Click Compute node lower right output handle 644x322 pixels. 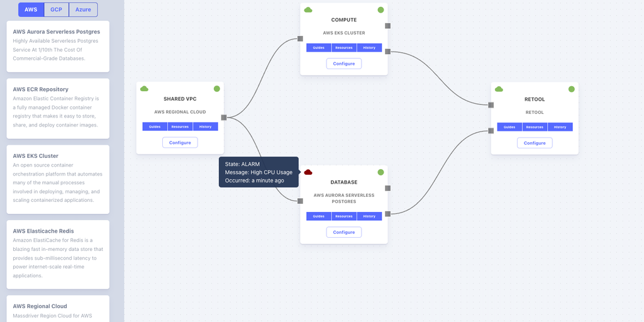pyautogui.click(x=387, y=52)
